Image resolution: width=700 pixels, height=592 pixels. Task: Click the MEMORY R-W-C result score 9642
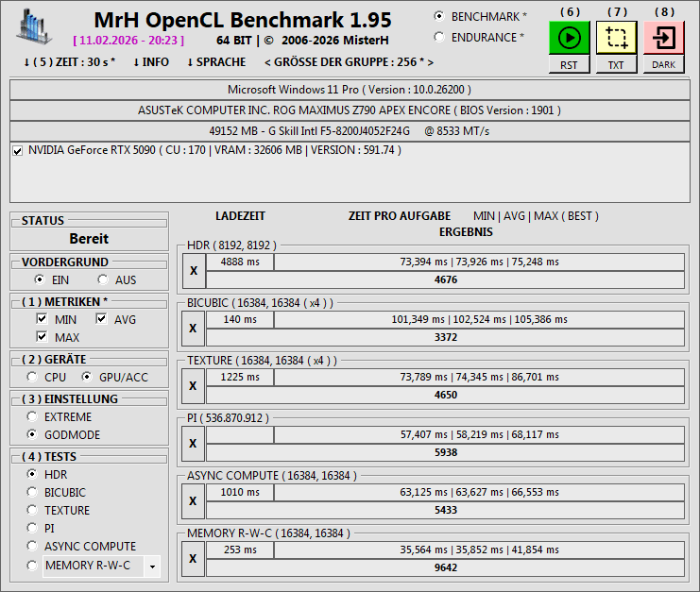(445, 567)
